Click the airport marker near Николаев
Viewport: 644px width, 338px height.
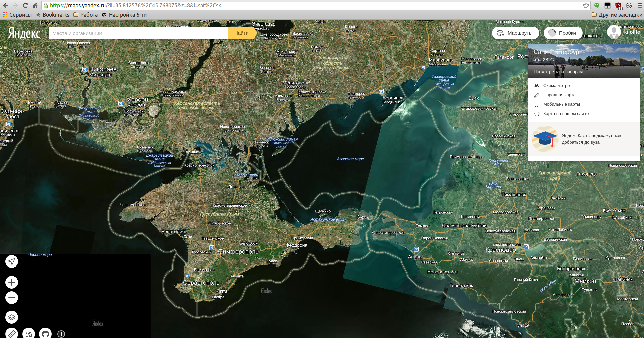85,69
